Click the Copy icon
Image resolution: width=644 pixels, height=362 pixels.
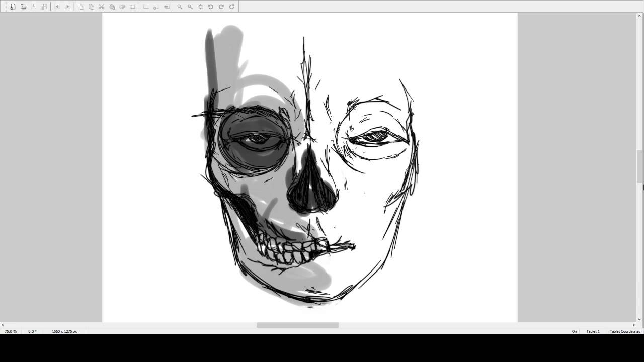[80, 7]
